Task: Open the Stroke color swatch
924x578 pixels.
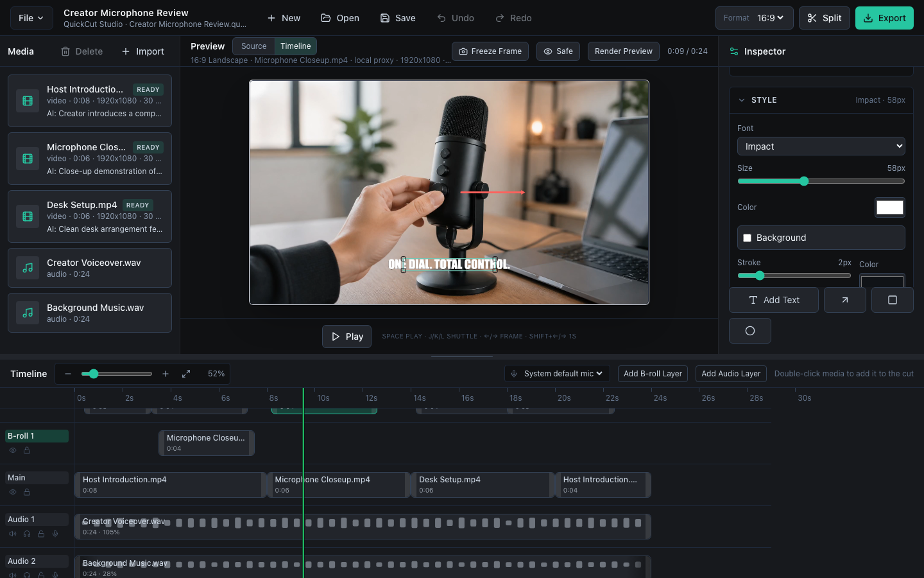Action: [x=882, y=281]
